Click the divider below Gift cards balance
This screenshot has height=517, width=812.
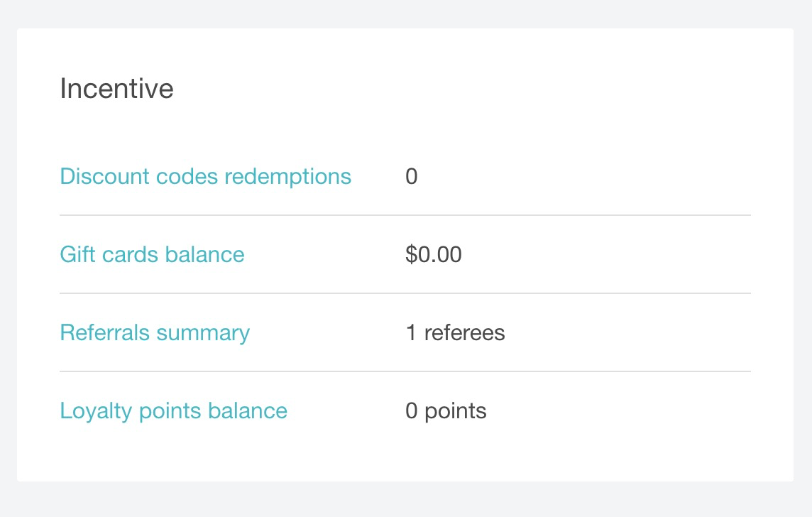click(405, 293)
